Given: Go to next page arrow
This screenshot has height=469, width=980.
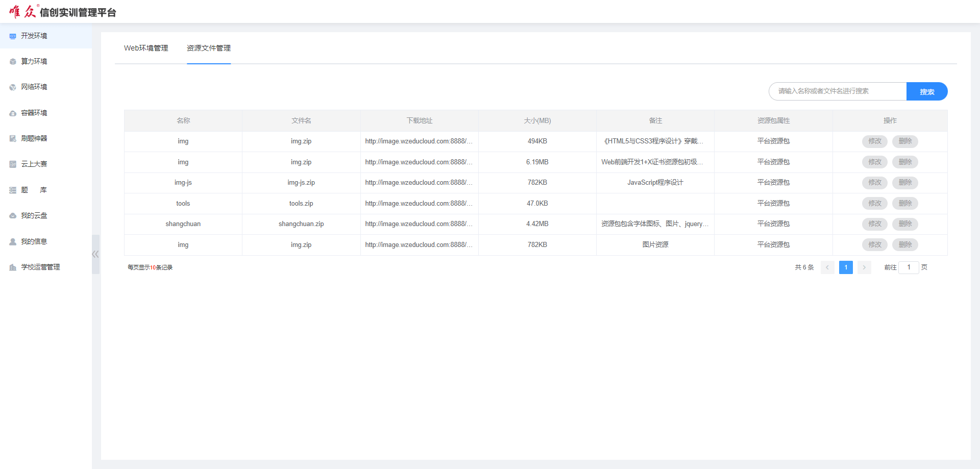Looking at the screenshot, I should 864,267.
